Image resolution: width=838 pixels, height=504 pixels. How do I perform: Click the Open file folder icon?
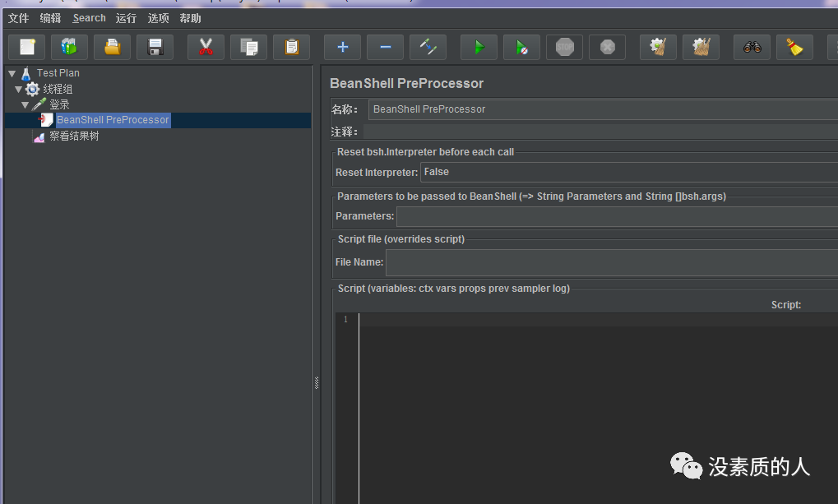click(112, 47)
